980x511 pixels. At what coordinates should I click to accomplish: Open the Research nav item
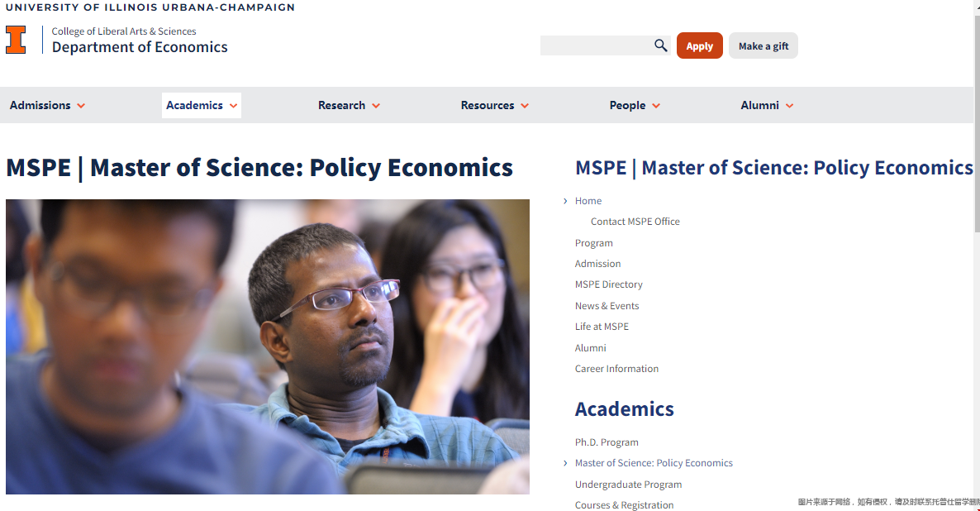pyautogui.click(x=341, y=106)
